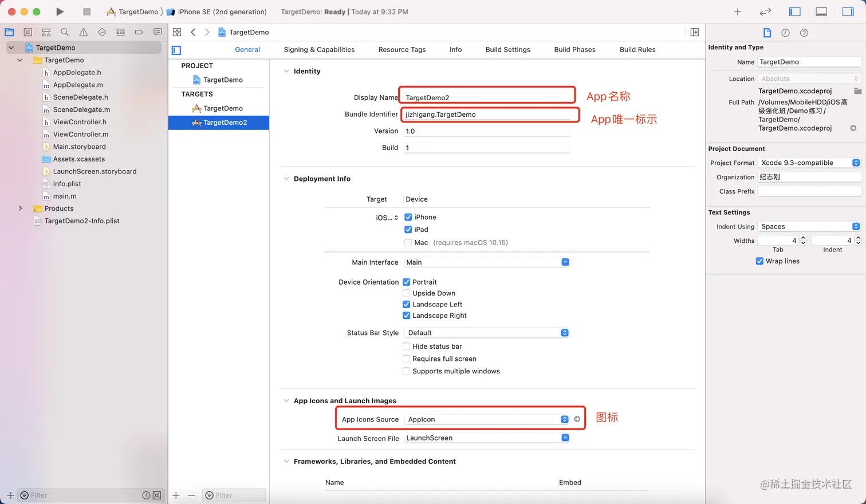
Task: Show the File inspector
Action: pos(767,33)
